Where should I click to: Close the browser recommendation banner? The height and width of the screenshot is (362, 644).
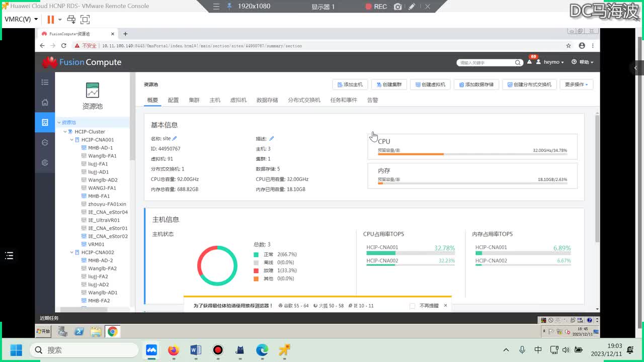445,306
